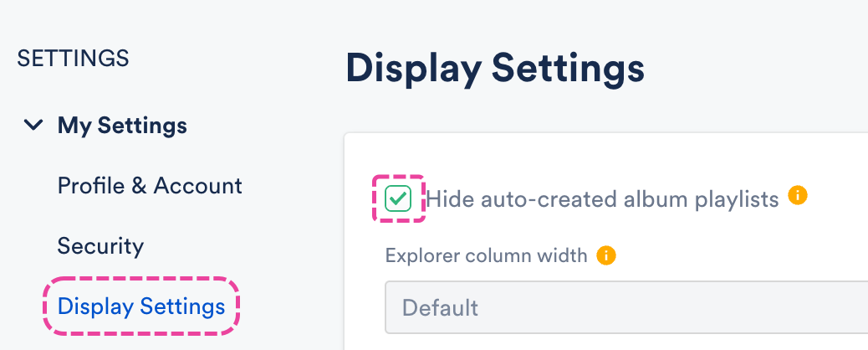The image size is (868, 350).
Task: Click the My Settings section label
Action: 122,126
